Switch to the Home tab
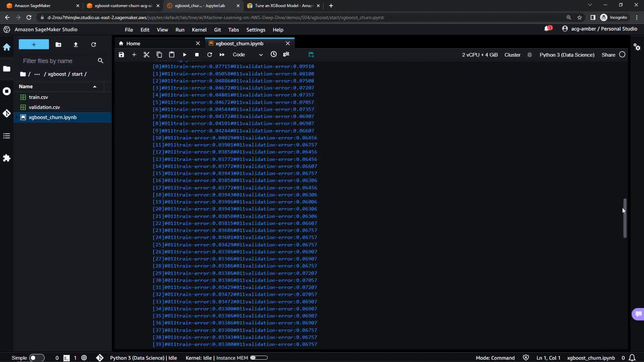The image size is (644, 362). (133, 44)
